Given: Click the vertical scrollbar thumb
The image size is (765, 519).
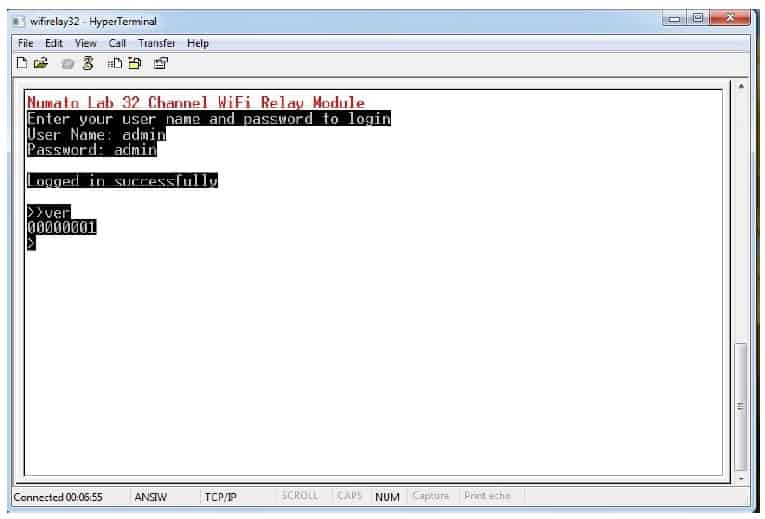Looking at the screenshot, I should click(x=740, y=405).
